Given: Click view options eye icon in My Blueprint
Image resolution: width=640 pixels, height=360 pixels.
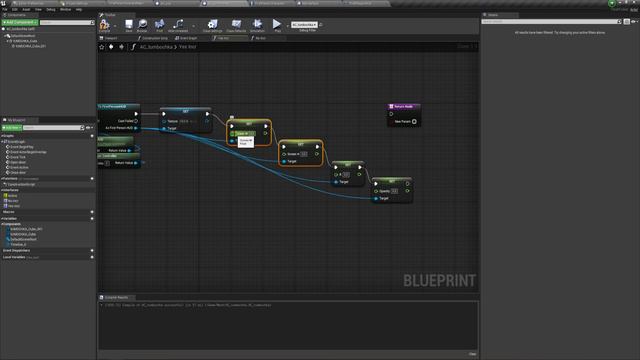Looking at the screenshot, I should pyautogui.click(x=89, y=128).
